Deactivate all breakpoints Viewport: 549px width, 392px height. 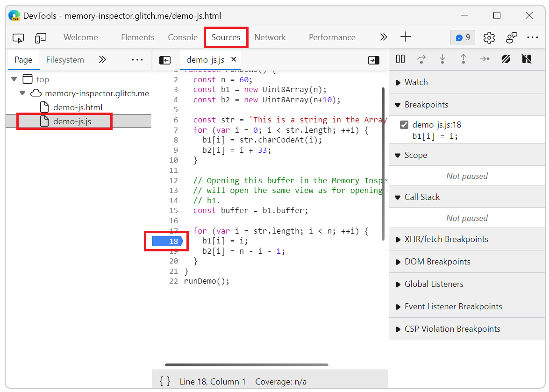(x=506, y=59)
